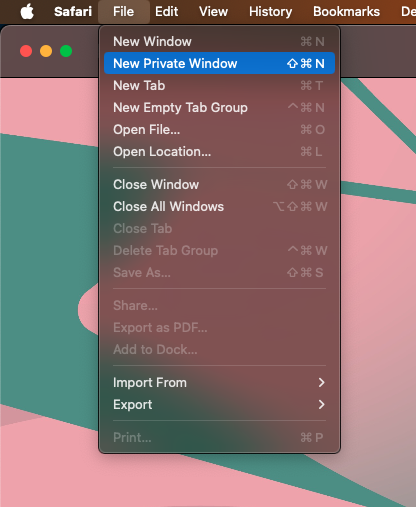This screenshot has height=507, width=416.
Task: Open the Apple menu
Action: (27, 12)
